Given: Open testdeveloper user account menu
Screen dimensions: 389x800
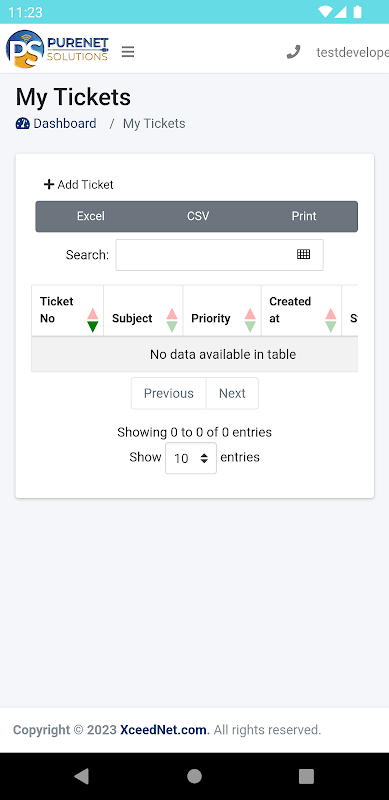Looking at the screenshot, I should [352, 52].
